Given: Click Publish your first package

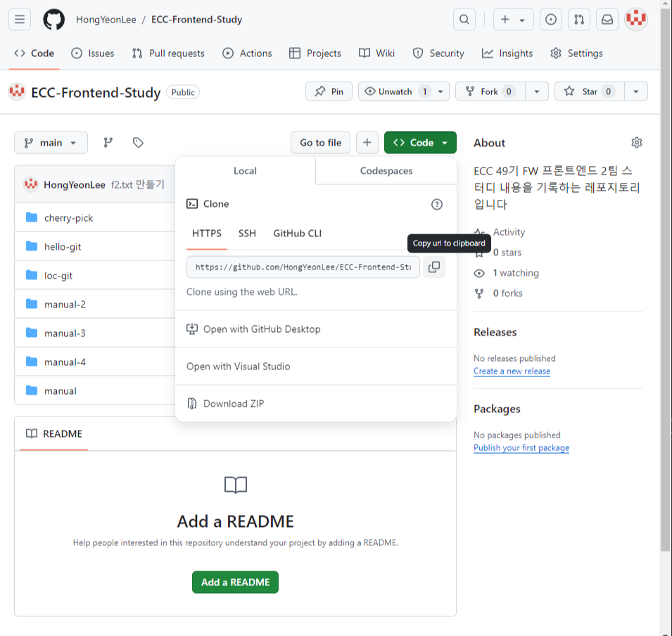Looking at the screenshot, I should pyautogui.click(x=521, y=448).
